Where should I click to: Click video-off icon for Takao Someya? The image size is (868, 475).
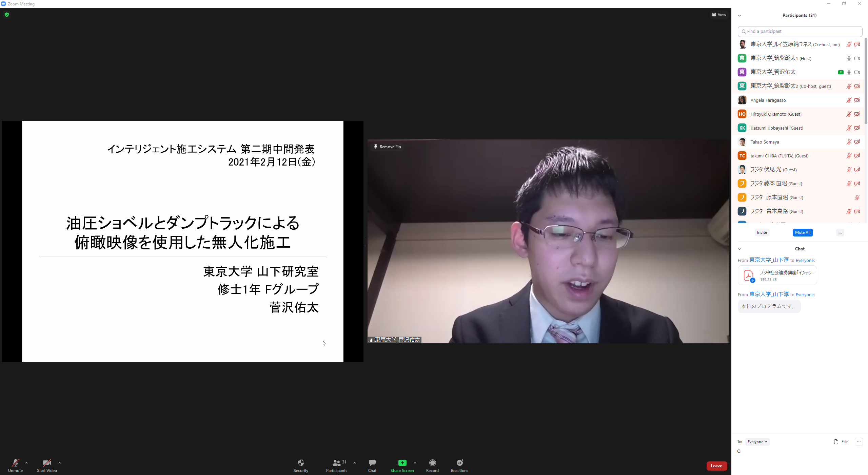(857, 142)
